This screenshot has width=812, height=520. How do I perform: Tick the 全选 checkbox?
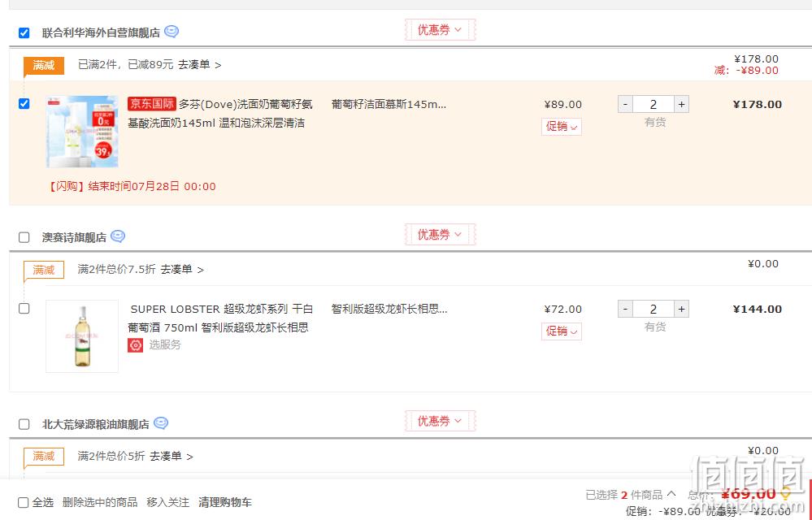click(23, 502)
